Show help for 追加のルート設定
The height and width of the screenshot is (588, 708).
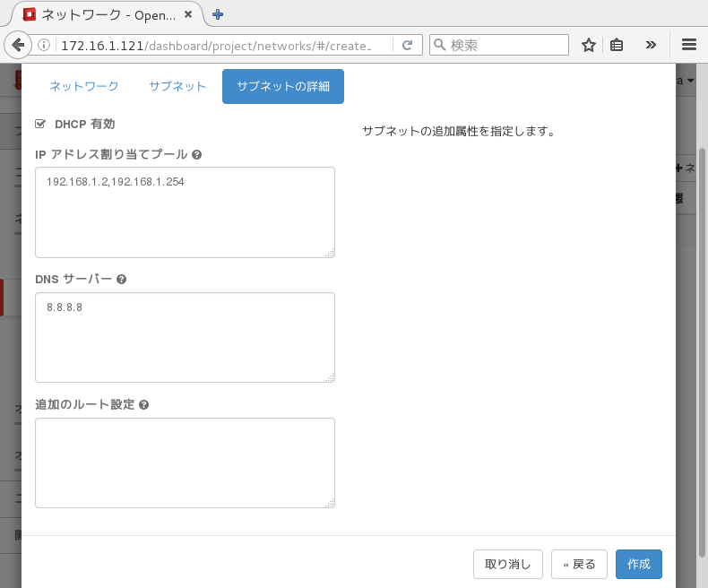coord(144,405)
